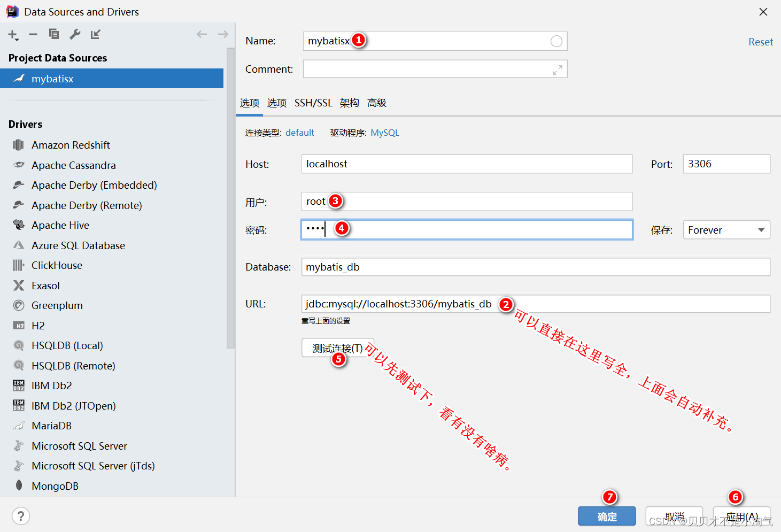Click the drivers list vertical scrollbar

click(x=230, y=198)
